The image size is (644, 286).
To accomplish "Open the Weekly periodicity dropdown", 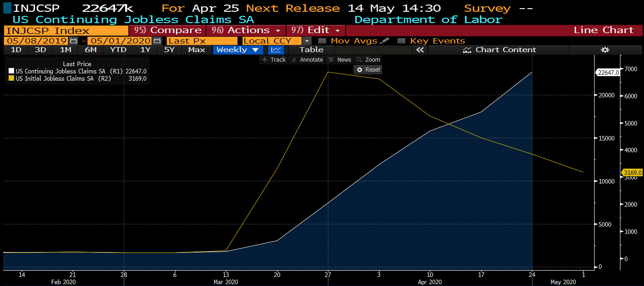I will 239,50.
